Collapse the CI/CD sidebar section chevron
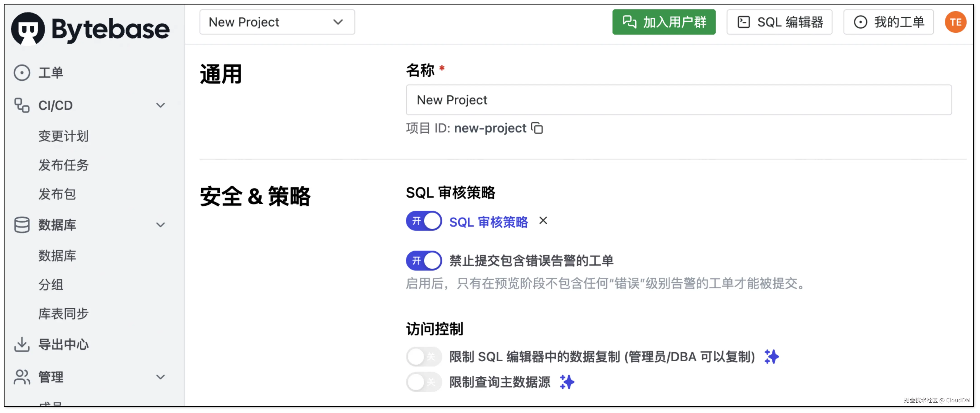Image resolution: width=980 pixels, height=413 pixels. pyautogui.click(x=161, y=105)
